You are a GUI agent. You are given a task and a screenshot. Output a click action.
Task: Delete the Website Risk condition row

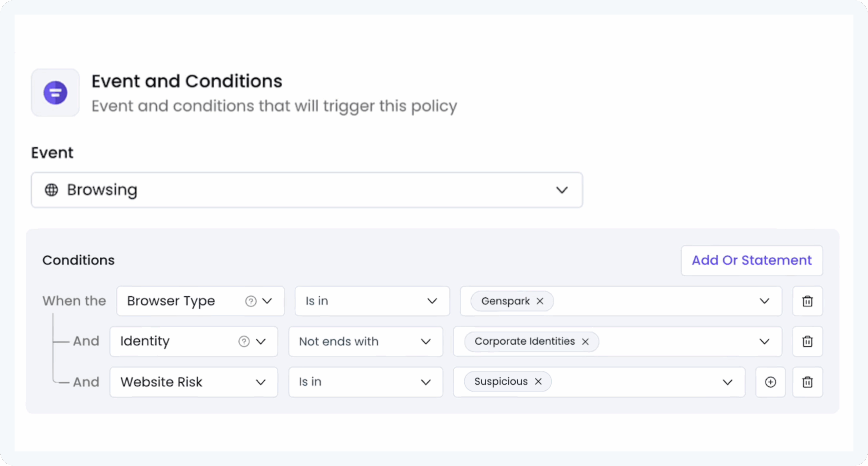807,382
